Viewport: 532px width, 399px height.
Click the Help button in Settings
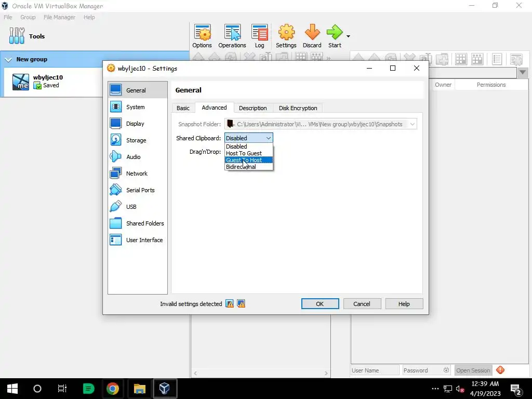404,304
